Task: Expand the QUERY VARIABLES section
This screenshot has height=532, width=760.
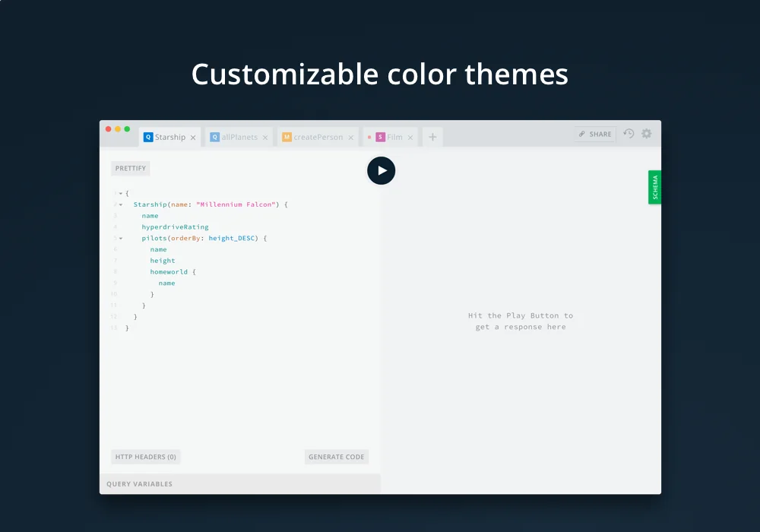Action: coord(140,483)
